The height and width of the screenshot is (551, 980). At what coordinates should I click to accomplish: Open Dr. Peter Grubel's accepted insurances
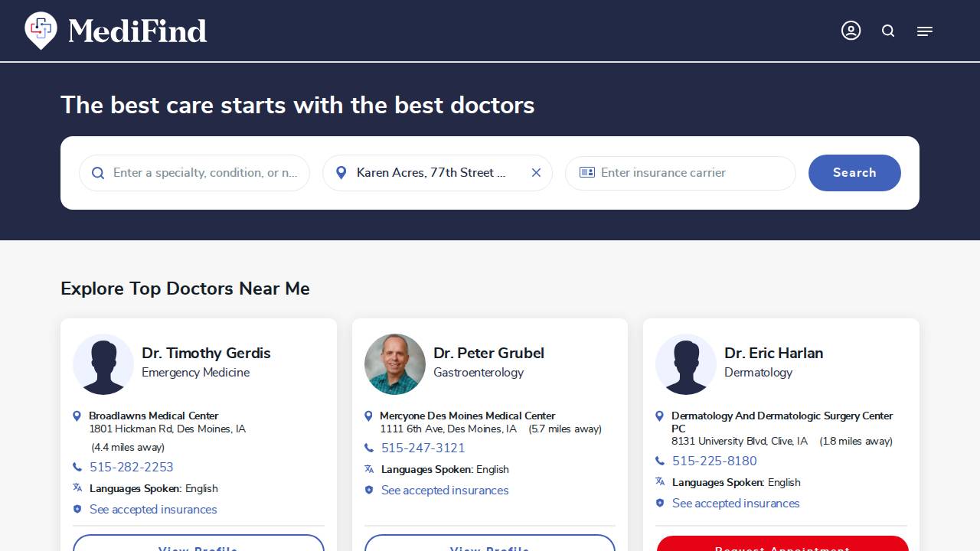tap(445, 490)
